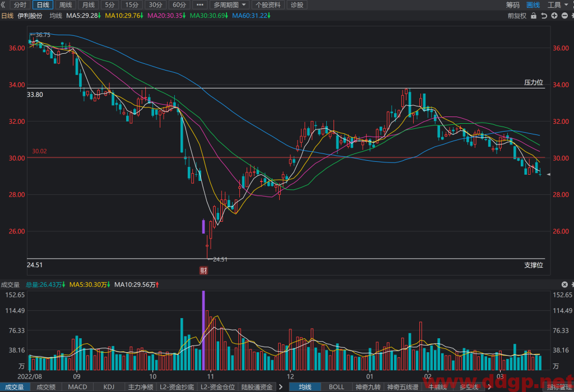The width and height of the screenshot is (574, 392).
Task: Select the 陆股通资金 indicator tab
Action: 257,387
